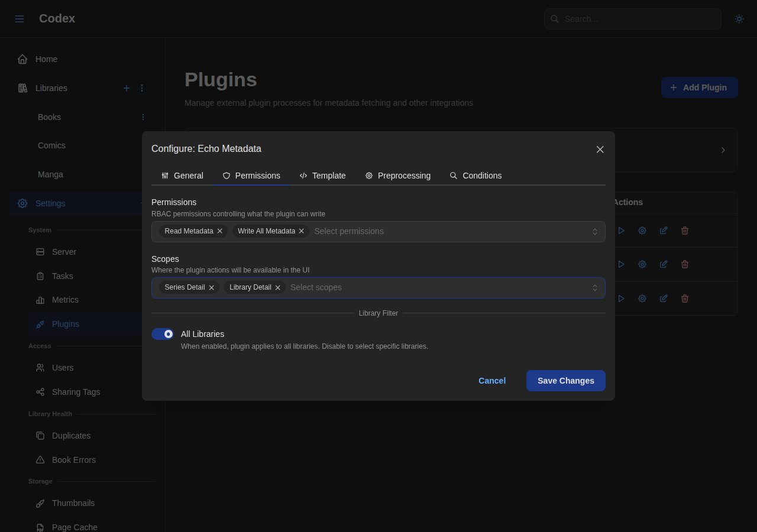Image resolution: width=757 pixels, height=532 pixels.
Task: Click the search field in the header
Action: pyautogui.click(x=632, y=18)
